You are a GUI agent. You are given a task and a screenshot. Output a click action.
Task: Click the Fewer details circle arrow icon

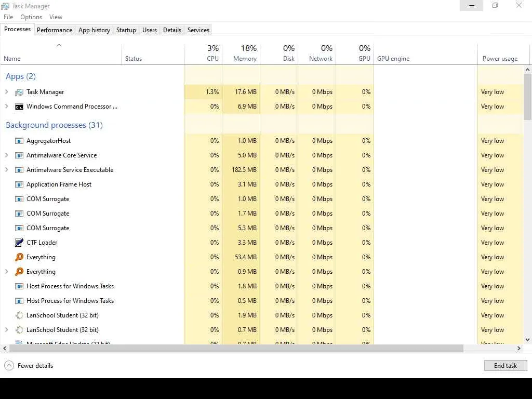[9, 366]
